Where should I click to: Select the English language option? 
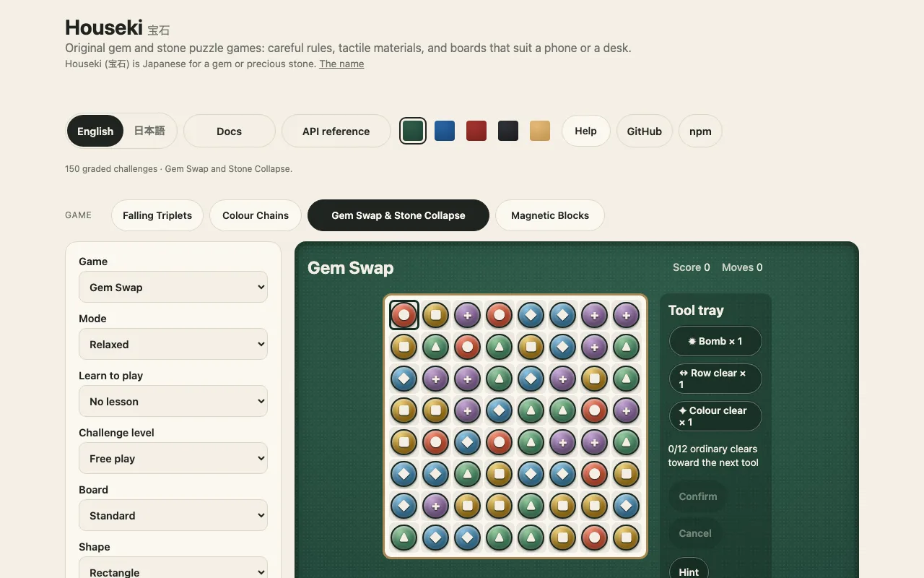[x=95, y=131]
